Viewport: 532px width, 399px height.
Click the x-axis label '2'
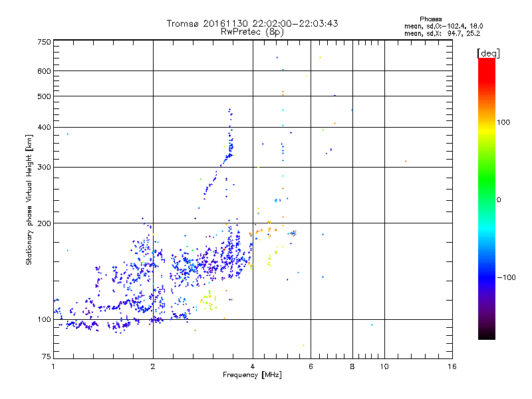point(153,366)
